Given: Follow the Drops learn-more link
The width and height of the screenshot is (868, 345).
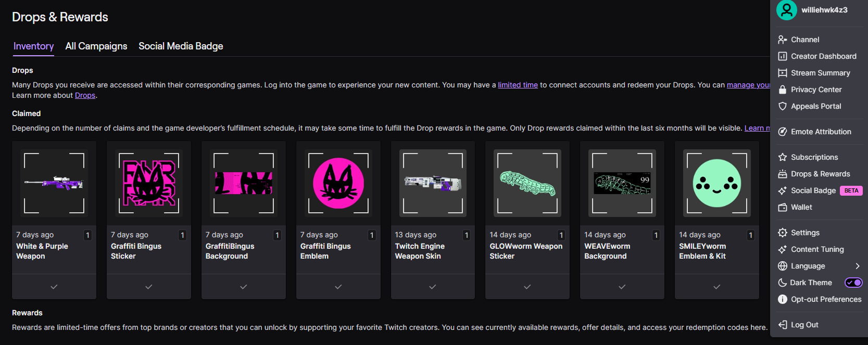Looking at the screenshot, I should tap(85, 95).
